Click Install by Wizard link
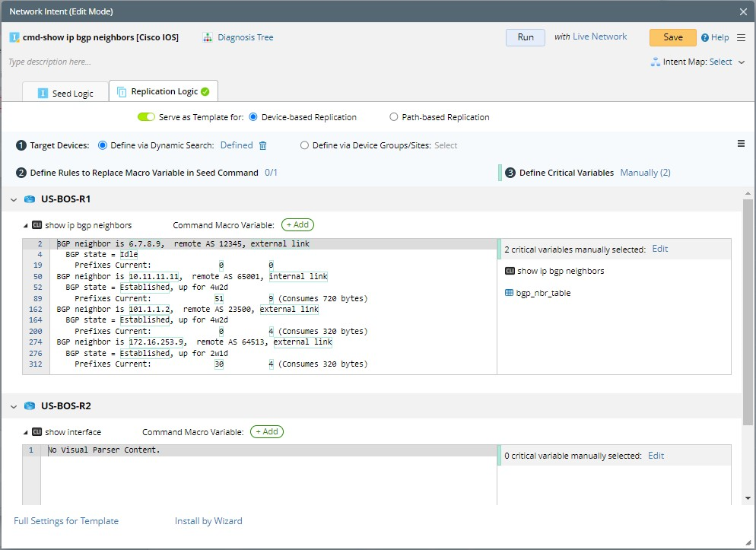The width and height of the screenshot is (756, 550). pos(208,520)
